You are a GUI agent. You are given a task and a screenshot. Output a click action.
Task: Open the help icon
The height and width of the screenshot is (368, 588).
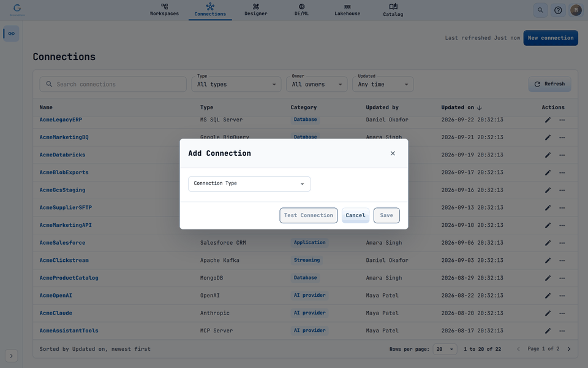558,10
